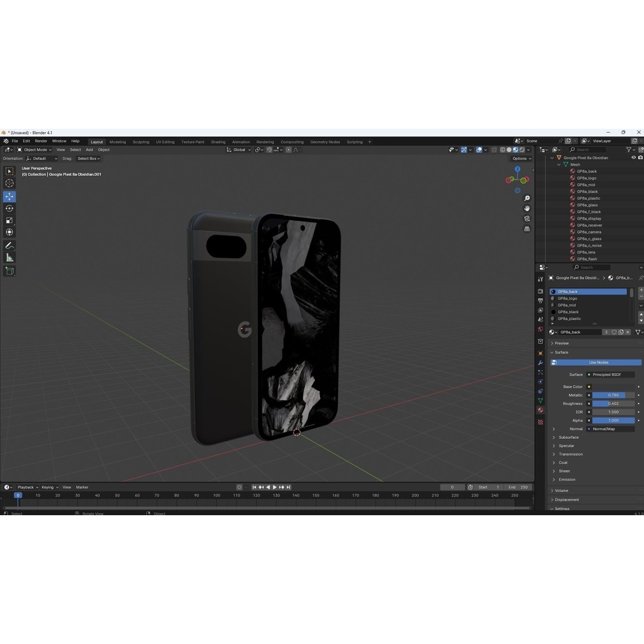
Task: Open the Render menu
Action: click(41, 141)
